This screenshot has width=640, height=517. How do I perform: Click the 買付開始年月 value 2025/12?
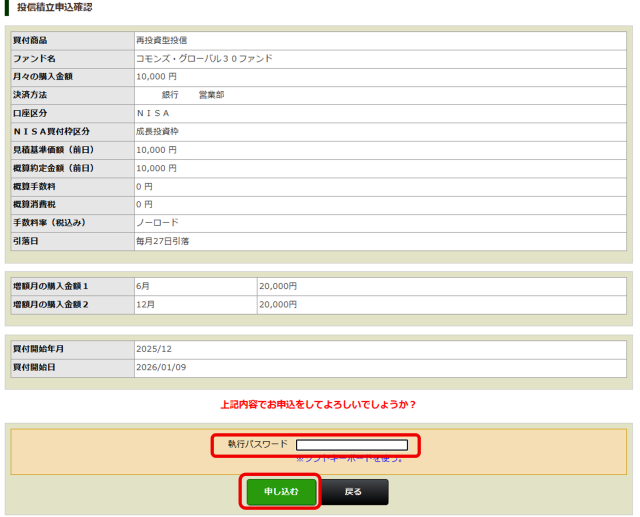(x=155, y=350)
